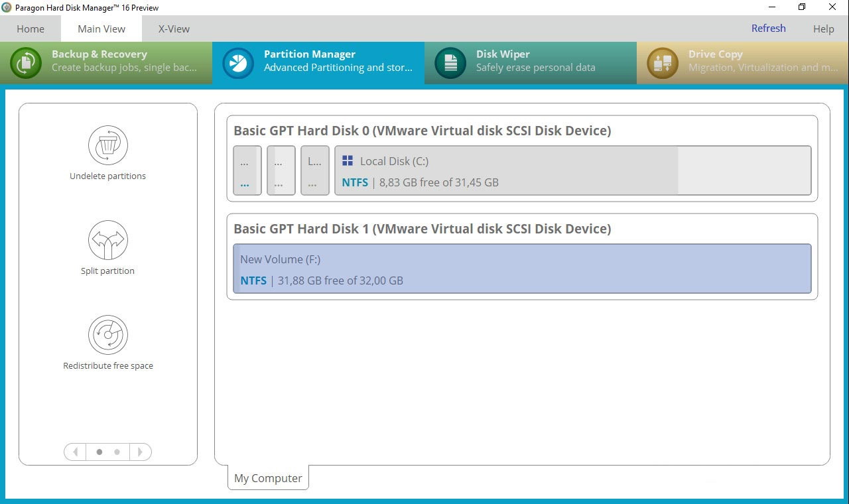This screenshot has width=849, height=504.
Task: Switch to X-View tab
Action: (x=174, y=29)
